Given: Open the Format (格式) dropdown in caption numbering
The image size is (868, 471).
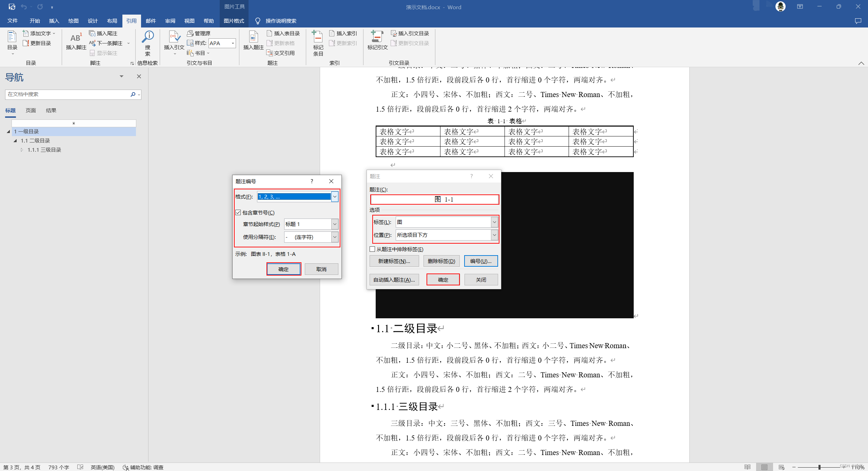Looking at the screenshot, I should 335,196.
